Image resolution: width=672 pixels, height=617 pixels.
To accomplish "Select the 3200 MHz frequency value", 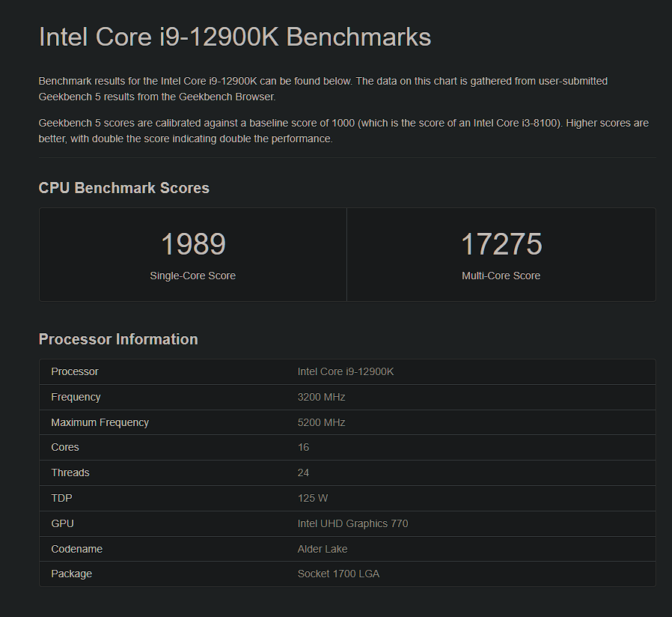I will (322, 397).
